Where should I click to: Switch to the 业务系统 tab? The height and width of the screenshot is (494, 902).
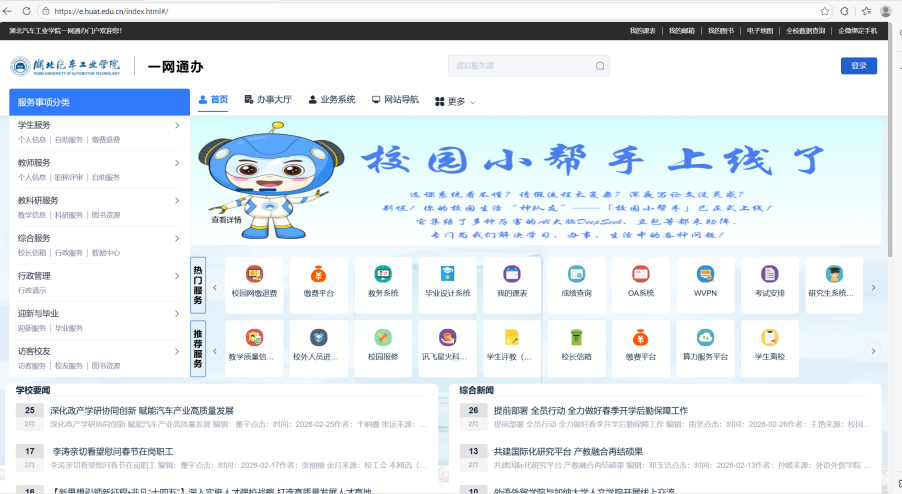click(x=331, y=100)
